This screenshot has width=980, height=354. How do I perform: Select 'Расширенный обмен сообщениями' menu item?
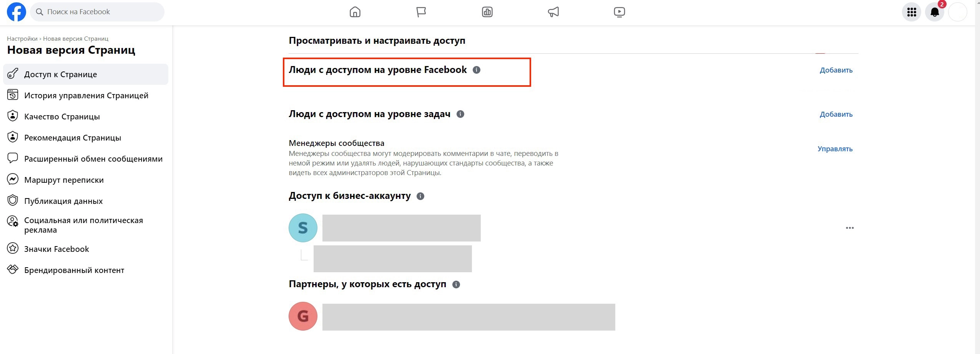point(86,159)
